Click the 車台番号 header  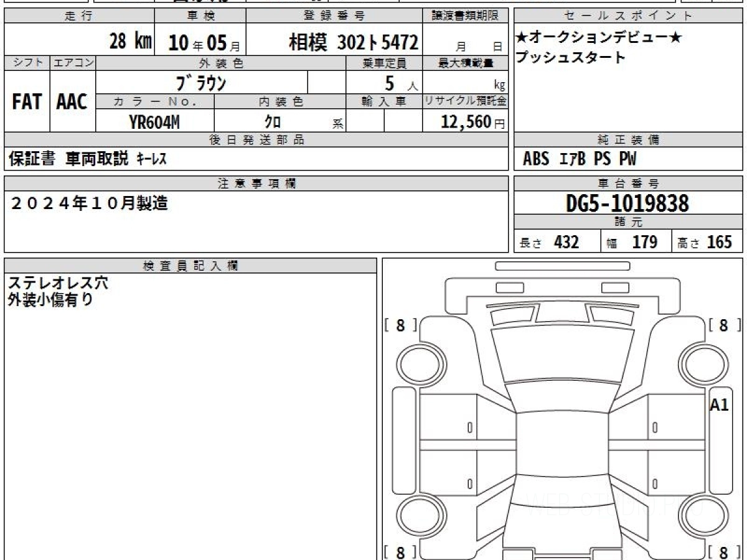(628, 184)
